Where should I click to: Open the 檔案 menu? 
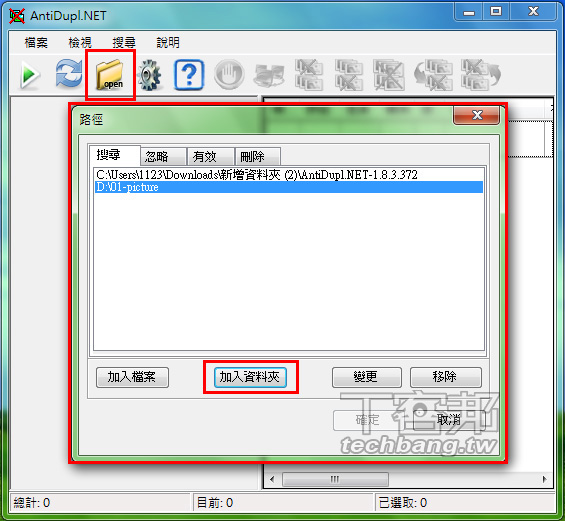point(36,43)
